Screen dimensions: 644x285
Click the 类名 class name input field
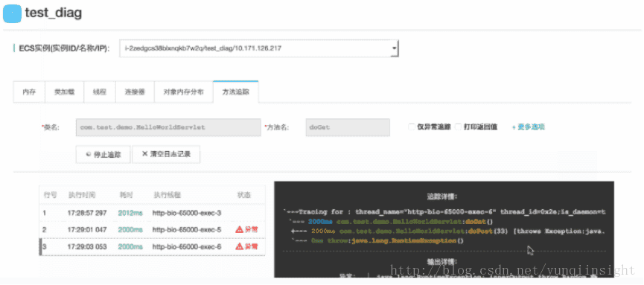coord(168,127)
